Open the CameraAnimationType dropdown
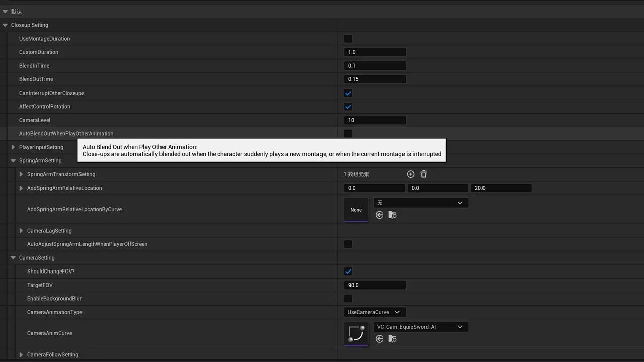The width and height of the screenshot is (644, 362). click(x=374, y=312)
